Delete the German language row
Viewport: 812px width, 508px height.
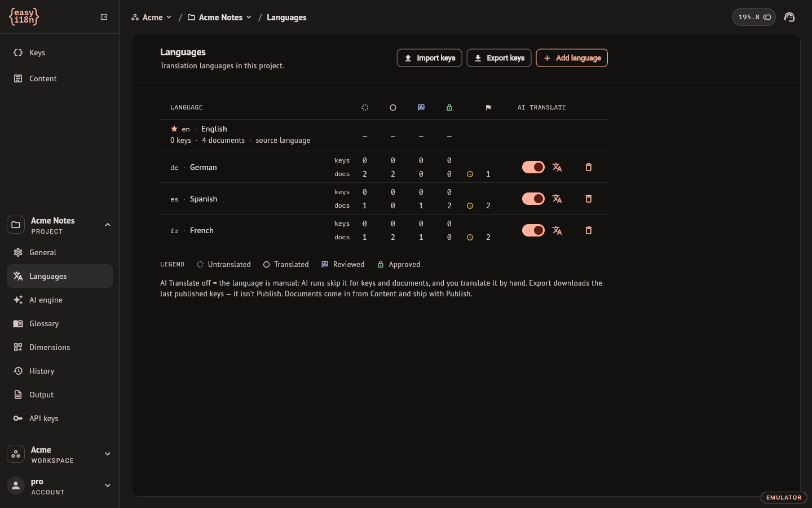coord(588,167)
